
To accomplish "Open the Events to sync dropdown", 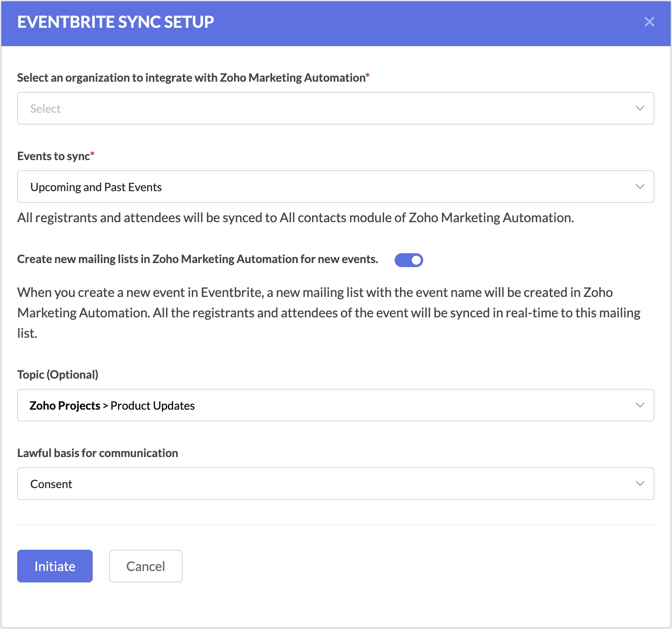I will [335, 187].
